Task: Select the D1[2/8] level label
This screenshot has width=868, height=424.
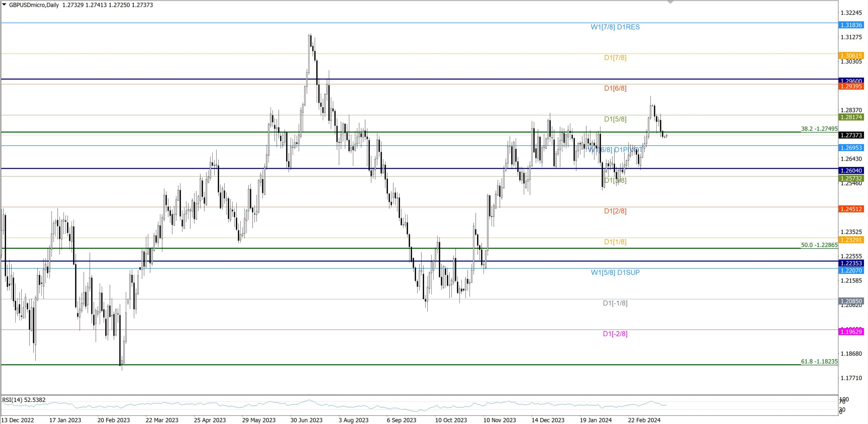Action: coord(615,211)
